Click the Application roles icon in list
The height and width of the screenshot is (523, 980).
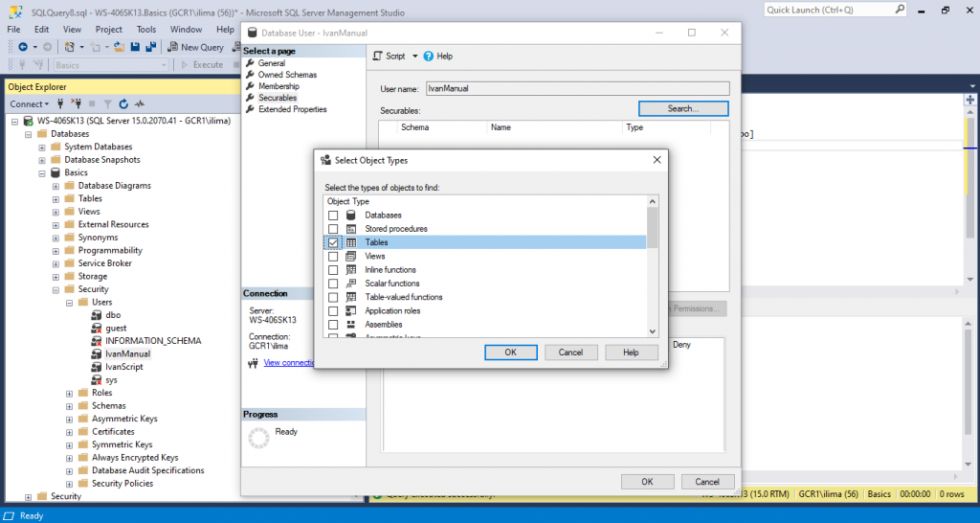[351, 311]
